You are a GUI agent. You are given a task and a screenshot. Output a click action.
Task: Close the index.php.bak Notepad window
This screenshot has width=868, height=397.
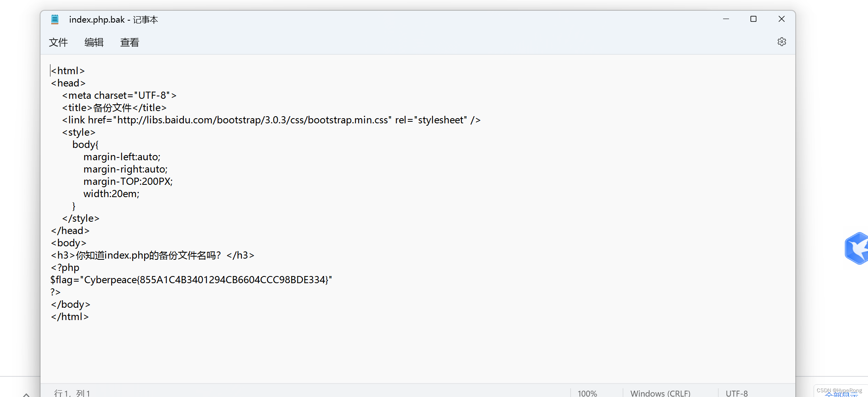point(781,19)
